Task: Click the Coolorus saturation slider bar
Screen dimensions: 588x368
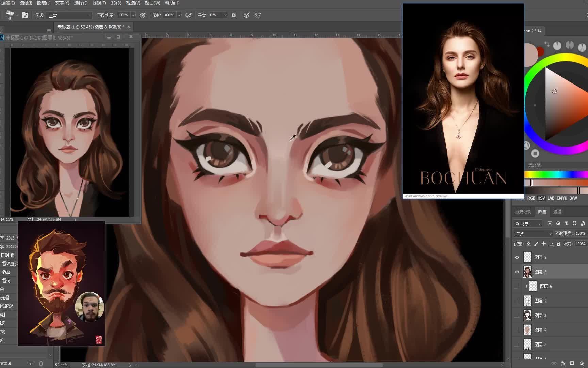Action: pos(556,183)
